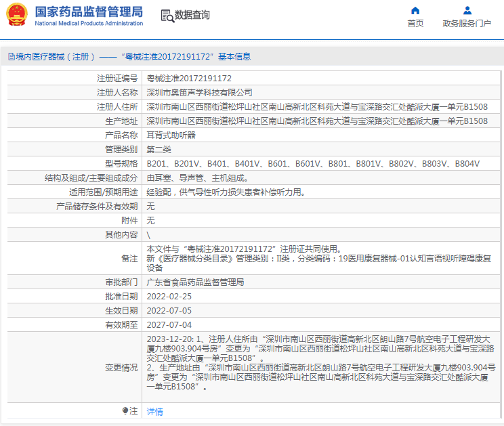Screen dimensions: 504x426
Task: Select product name 耳背式助听器
Action: pos(171,135)
